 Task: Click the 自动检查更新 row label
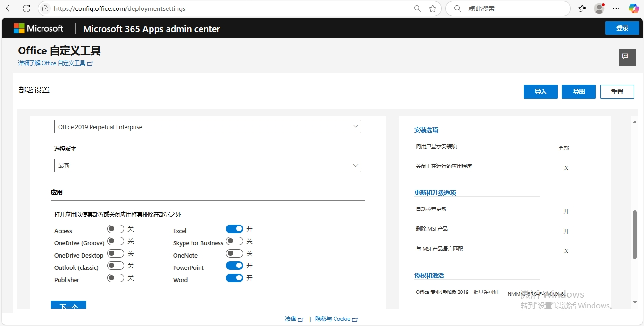pos(431,209)
